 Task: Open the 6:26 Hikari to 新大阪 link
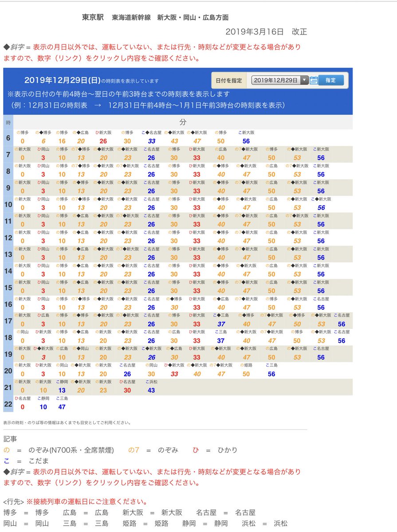tap(103, 141)
